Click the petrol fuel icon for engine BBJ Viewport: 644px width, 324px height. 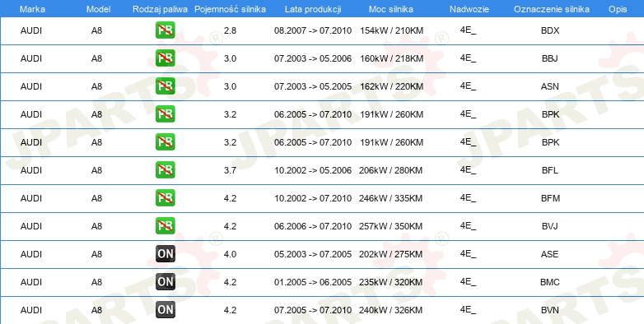coord(165,58)
